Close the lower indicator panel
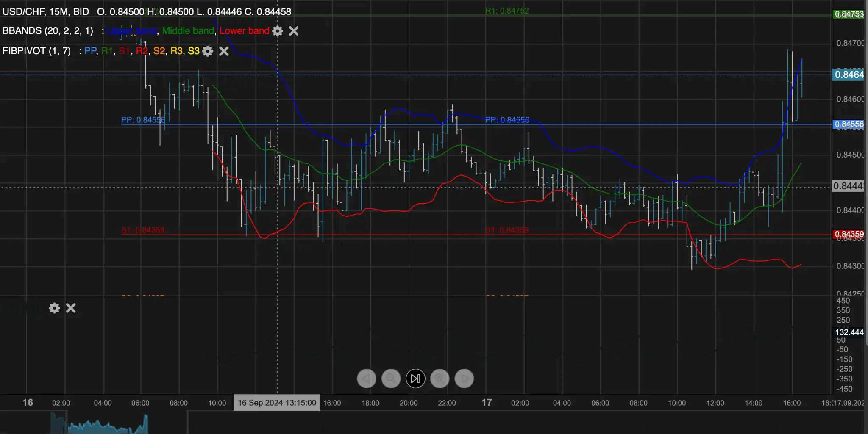 pyautogui.click(x=71, y=308)
